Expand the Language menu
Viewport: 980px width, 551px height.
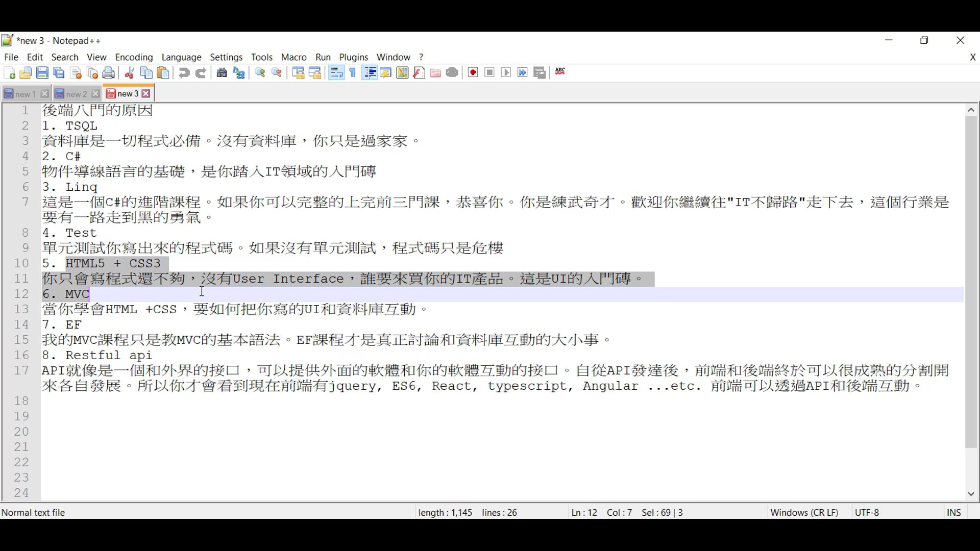pyautogui.click(x=181, y=57)
